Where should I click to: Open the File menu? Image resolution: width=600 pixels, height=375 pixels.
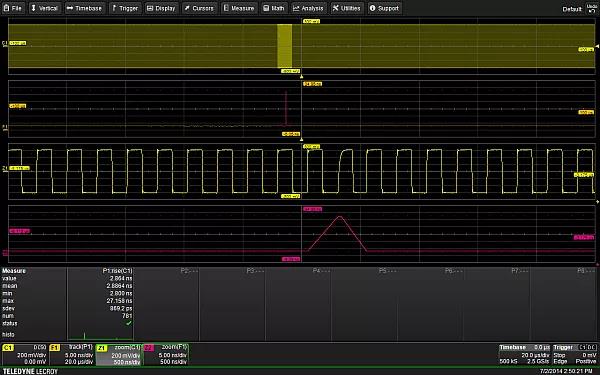[x=13, y=8]
